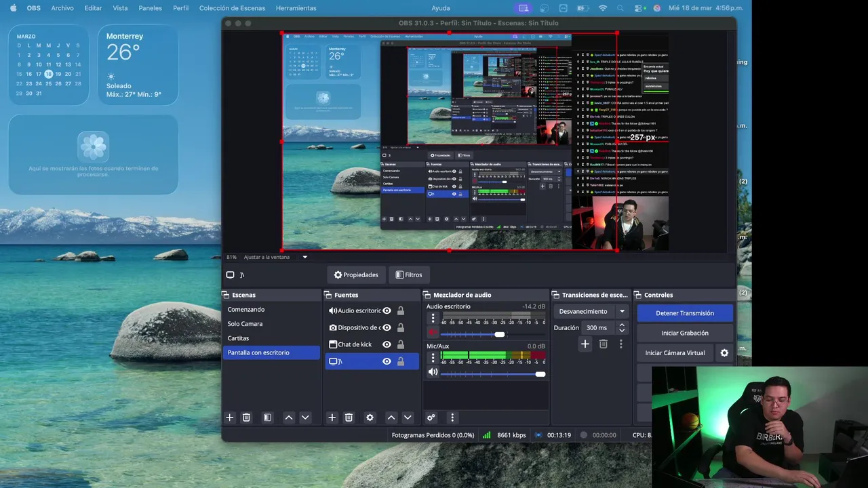Lock the Audio escritorio source

(401, 311)
